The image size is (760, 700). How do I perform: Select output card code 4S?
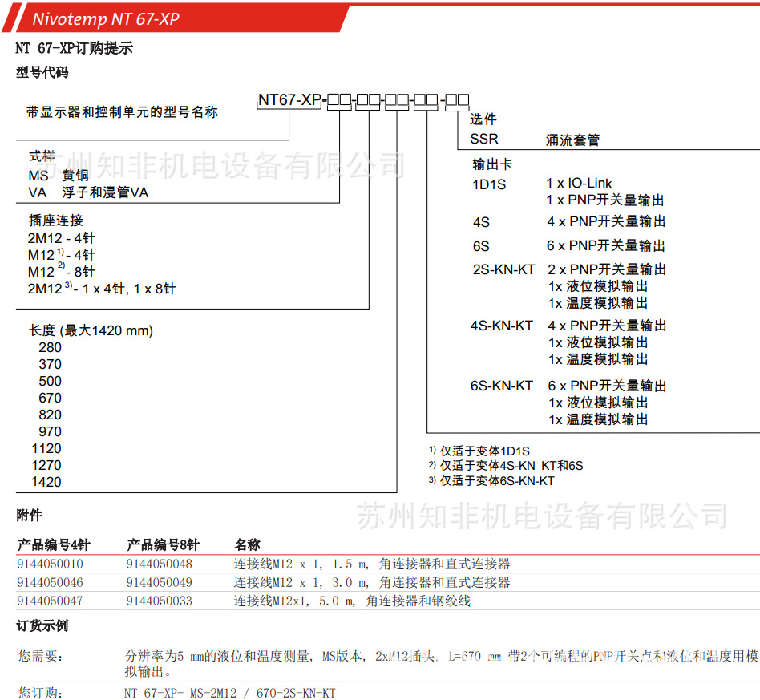point(481,222)
